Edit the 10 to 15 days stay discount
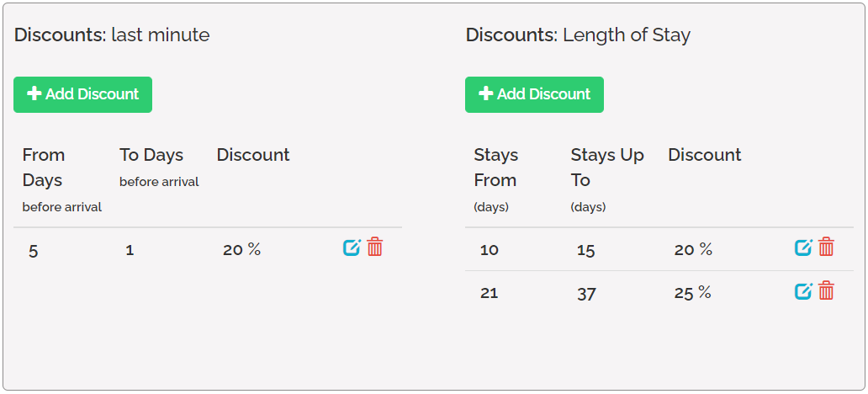Viewport: 868px width, 394px height. pyautogui.click(x=803, y=248)
